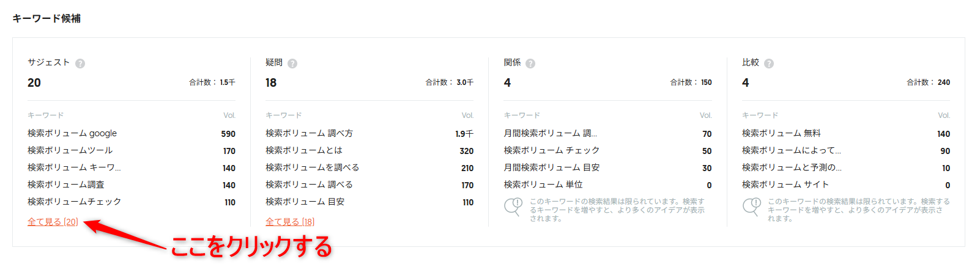Image resolution: width=980 pixels, height=264 pixels.
Task: Select keyword 検索ボリュームツール
Action: (70, 150)
